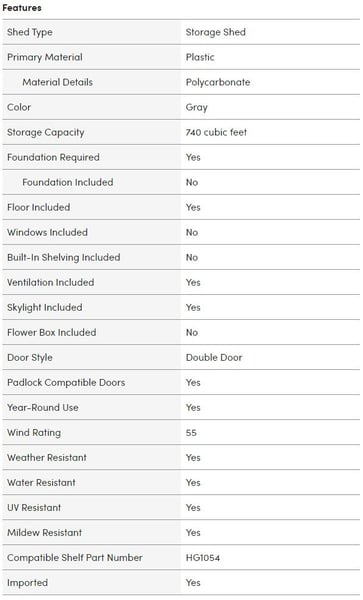
Task: Select the Compatible Shelf Part Number label
Action: click(75, 558)
